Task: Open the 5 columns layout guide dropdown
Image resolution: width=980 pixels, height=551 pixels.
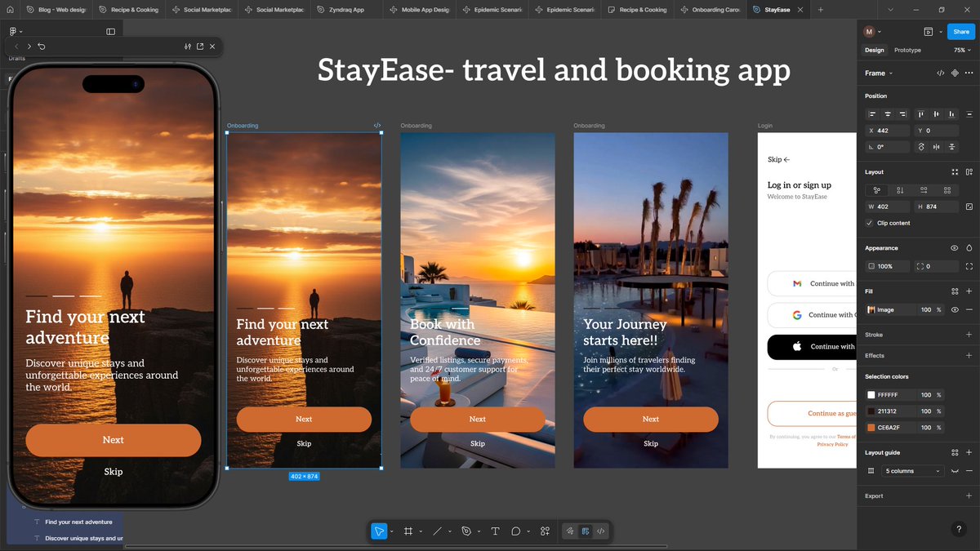Action: coord(913,471)
